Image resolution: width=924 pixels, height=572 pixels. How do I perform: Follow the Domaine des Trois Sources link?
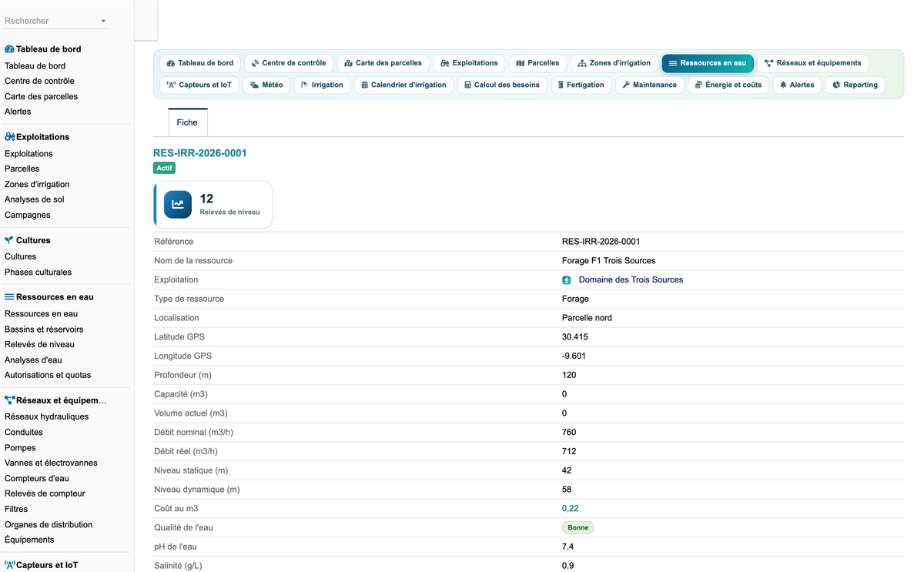point(631,280)
